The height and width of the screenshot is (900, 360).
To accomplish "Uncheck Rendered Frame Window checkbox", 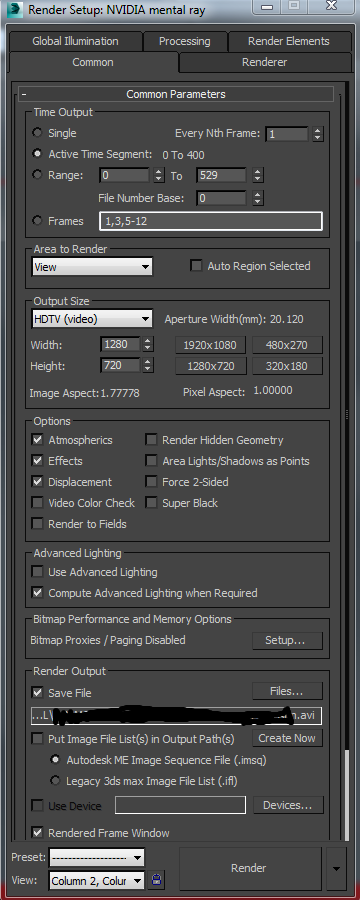I will click(x=37, y=832).
